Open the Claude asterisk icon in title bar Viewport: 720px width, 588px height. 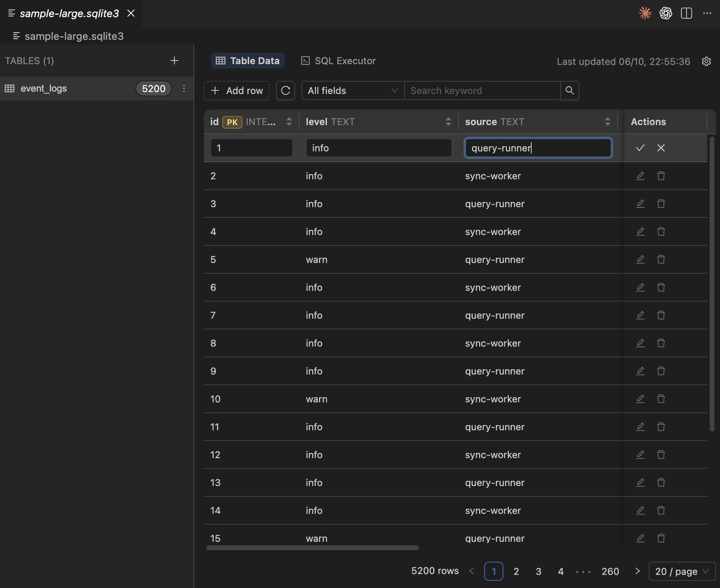tap(645, 13)
